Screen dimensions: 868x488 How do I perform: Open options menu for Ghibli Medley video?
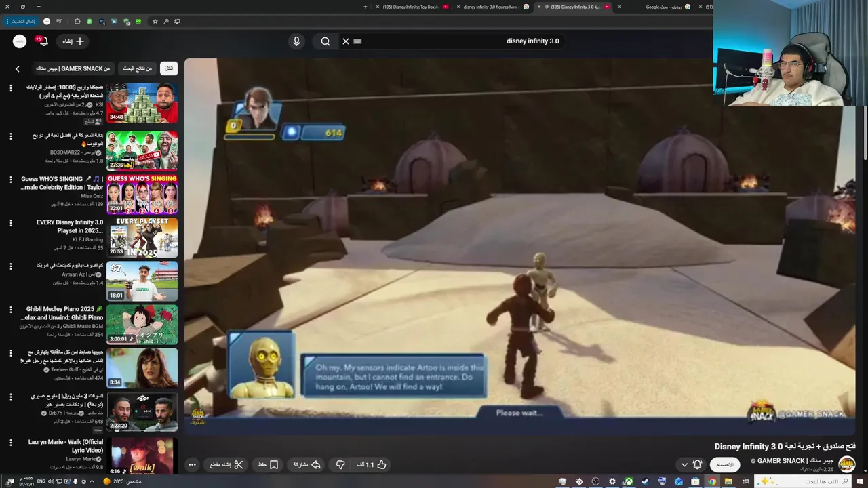(x=10, y=310)
